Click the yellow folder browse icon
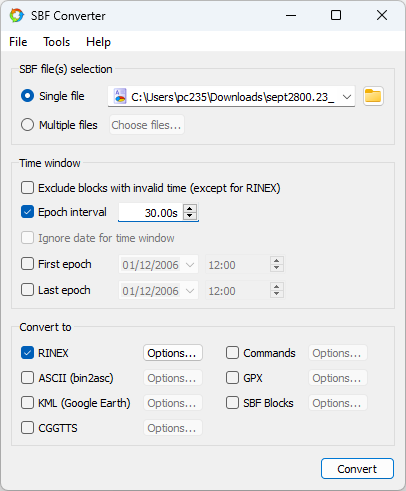Image resolution: width=406 pixels, height=491 pixels. click(373, 96)
